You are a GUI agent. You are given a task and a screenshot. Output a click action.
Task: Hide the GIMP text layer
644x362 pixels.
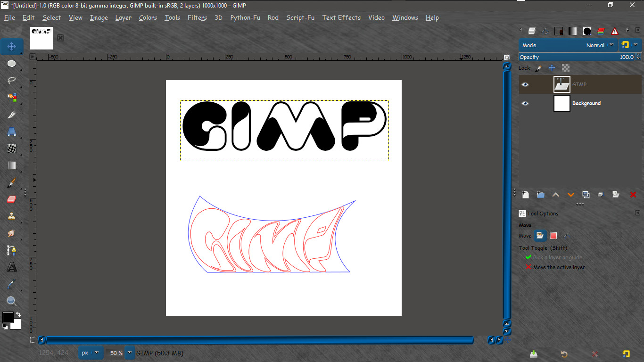pos(525,84)
